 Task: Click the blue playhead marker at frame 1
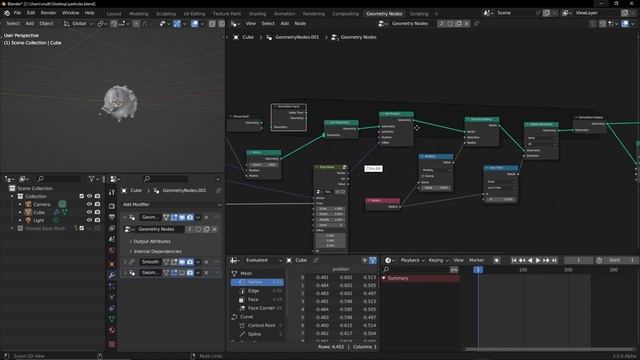click(x=478, y=270)
